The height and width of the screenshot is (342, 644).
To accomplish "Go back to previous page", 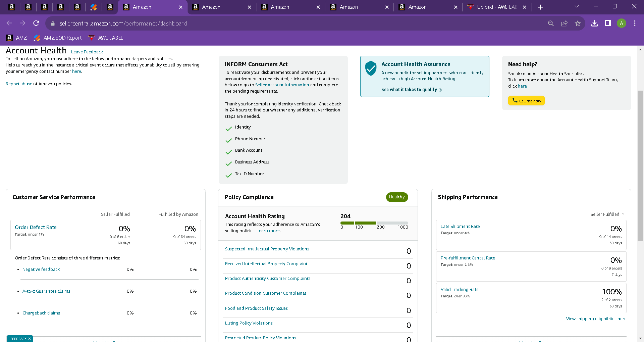I will point(9,23).
